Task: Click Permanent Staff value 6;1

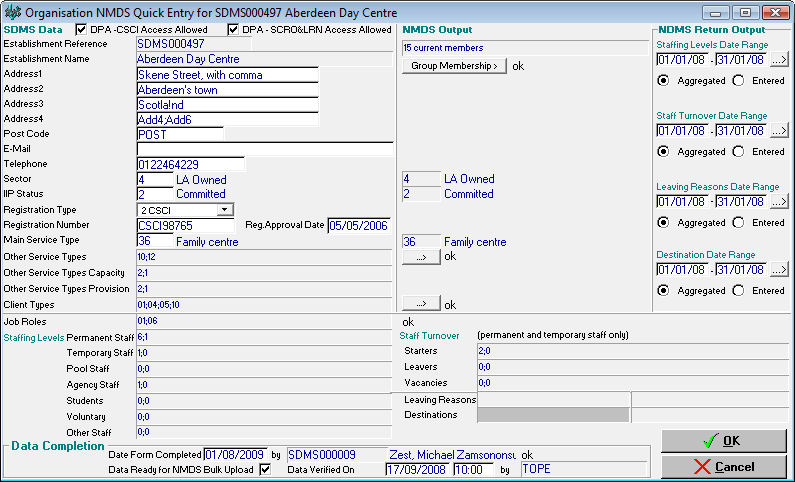Action: [x=142, y=337]
